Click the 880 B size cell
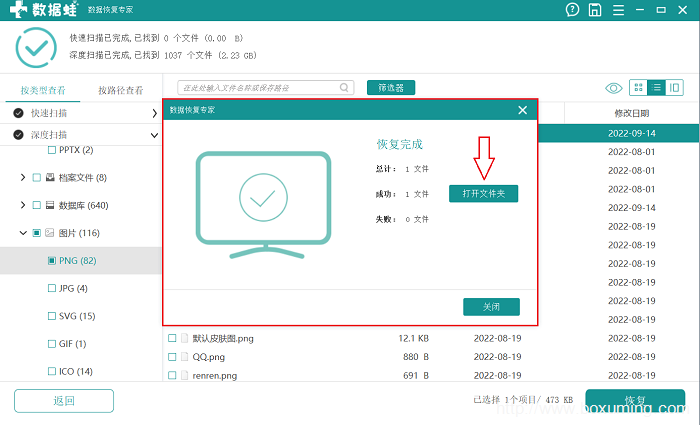700x425 pixels. (x=416, y=357)
